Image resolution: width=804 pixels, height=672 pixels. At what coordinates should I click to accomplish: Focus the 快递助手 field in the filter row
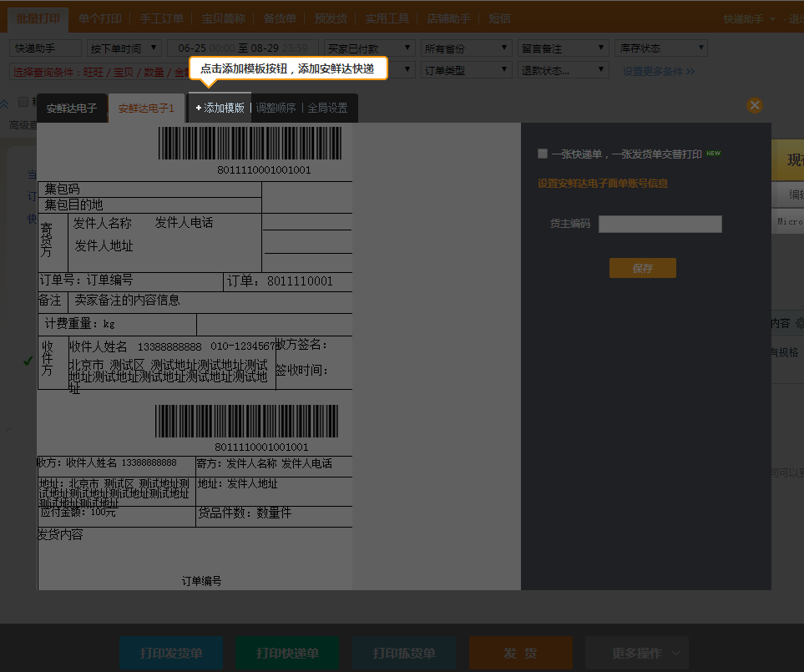[x=45, y=48]
